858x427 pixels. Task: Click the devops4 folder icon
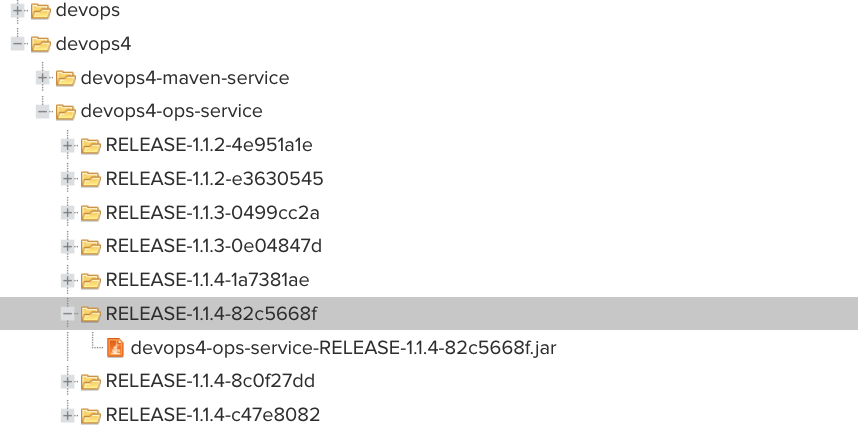click(x=40, y=44)
